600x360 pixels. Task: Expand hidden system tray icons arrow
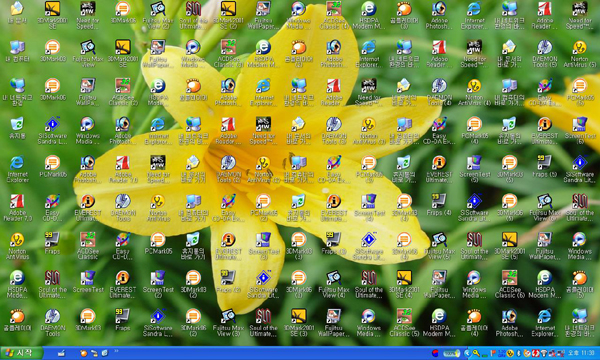(x=467, y=353)
